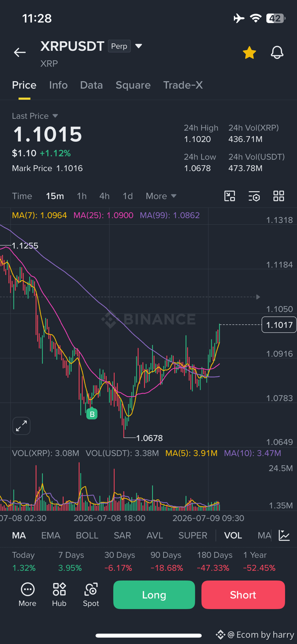Viewport: 297px width, 644px height.
Task: Open the Square tab
Action: 133,85
